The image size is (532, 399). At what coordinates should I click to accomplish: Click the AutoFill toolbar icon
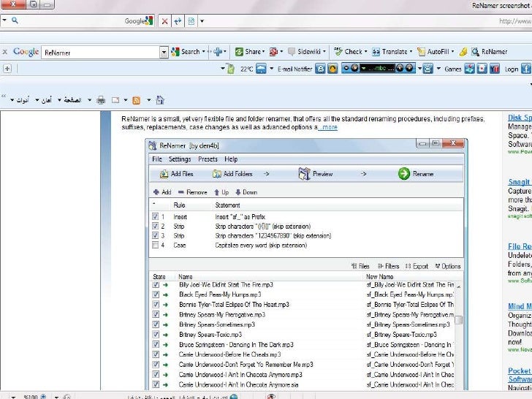[421, 52]
